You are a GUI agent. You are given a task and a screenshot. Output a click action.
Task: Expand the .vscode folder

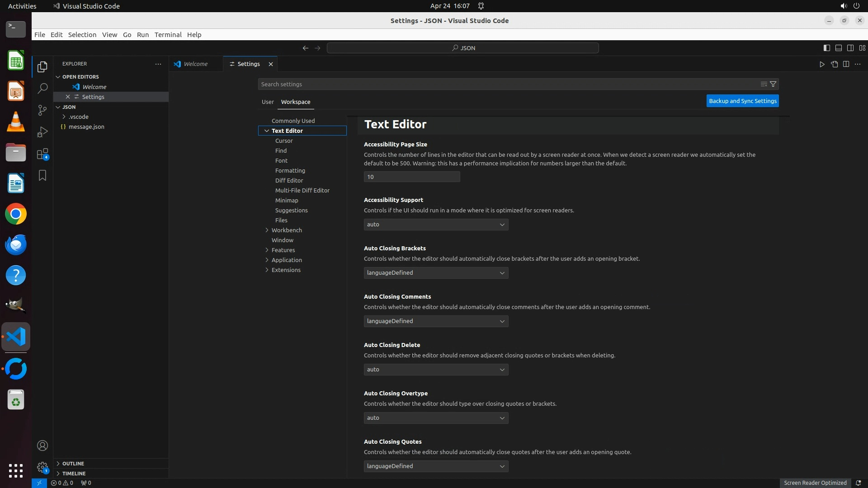click(x=78, y=117)
